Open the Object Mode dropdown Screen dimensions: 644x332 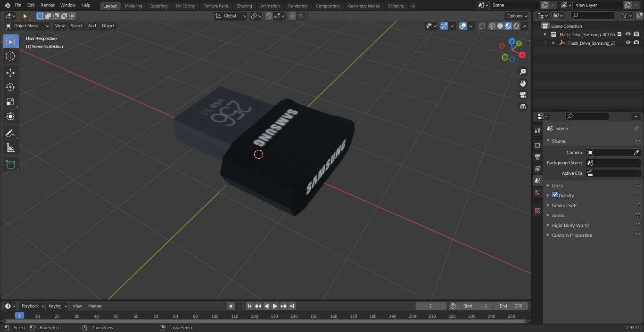27,26
